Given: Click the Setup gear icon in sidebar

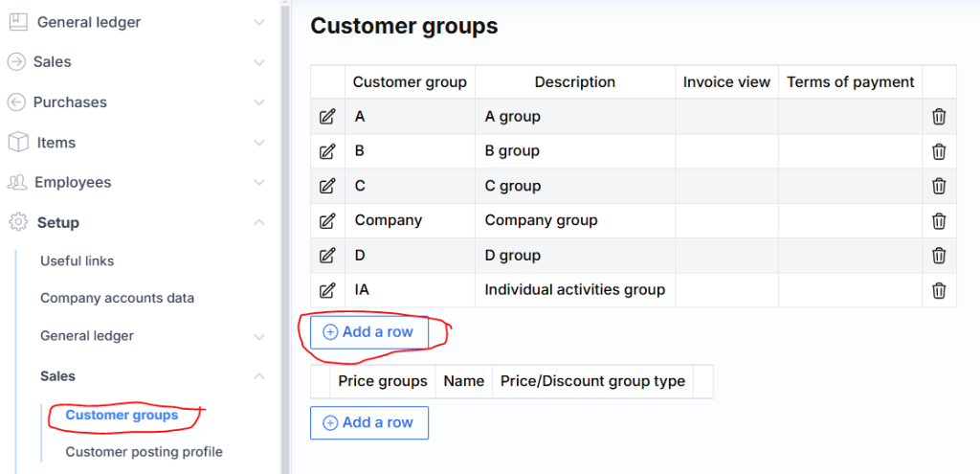Looking at the screenshot, I should 18,222.
